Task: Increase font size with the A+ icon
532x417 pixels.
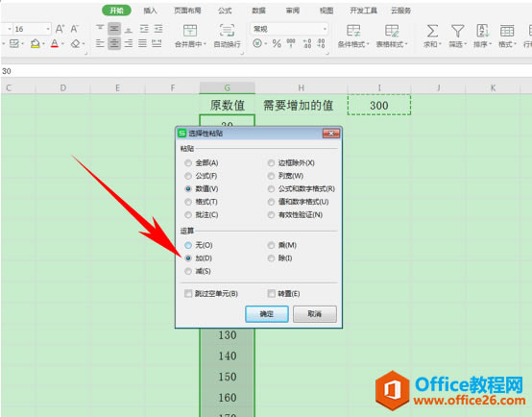Action: point(60,29)
